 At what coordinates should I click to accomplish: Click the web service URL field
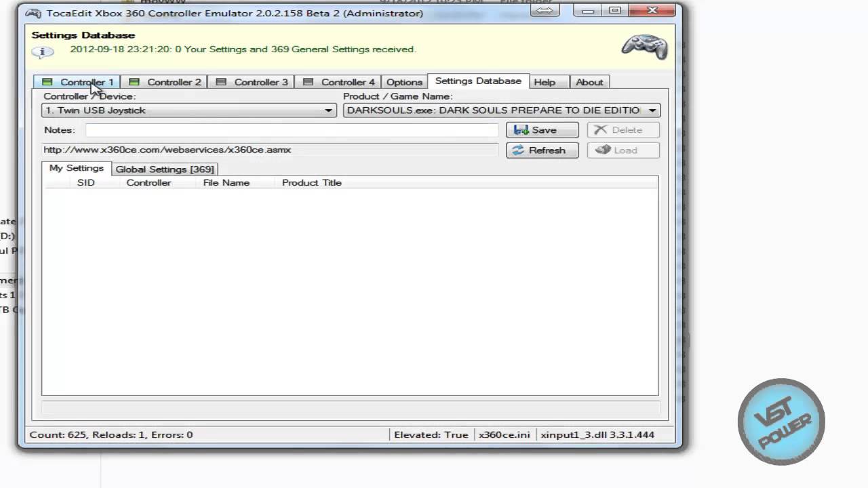[270, 150]
